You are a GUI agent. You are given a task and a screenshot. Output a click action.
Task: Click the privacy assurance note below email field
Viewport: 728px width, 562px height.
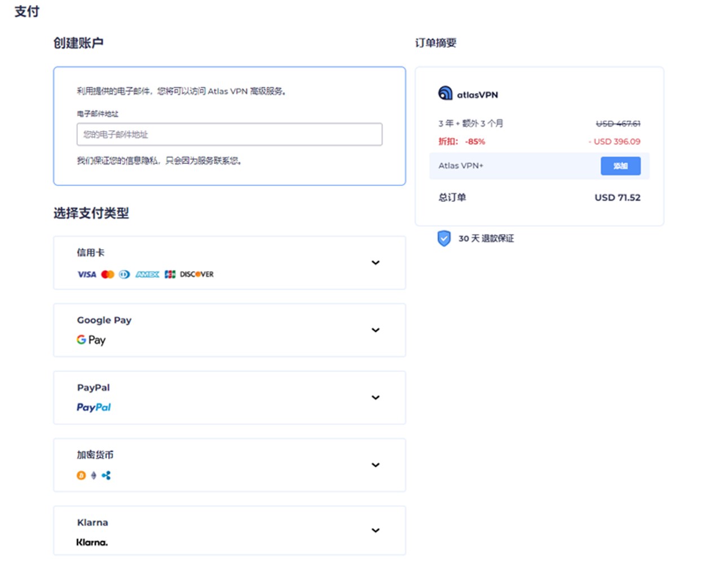pyautogui.click(x=160, y=161)
